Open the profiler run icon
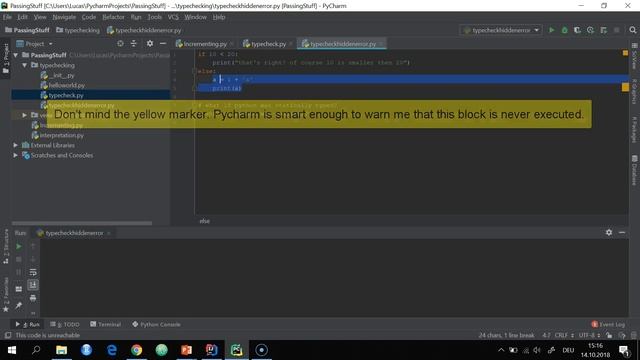The image size is (640, 360). (x=590, y=30)
